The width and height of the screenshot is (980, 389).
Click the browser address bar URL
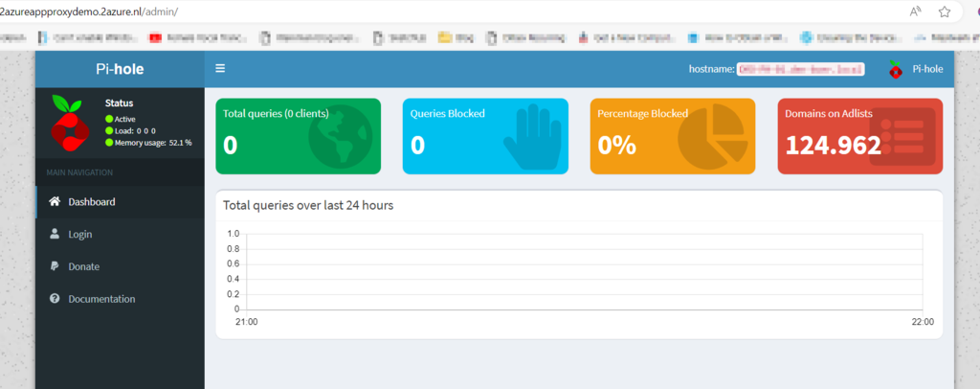coord(91,11)
